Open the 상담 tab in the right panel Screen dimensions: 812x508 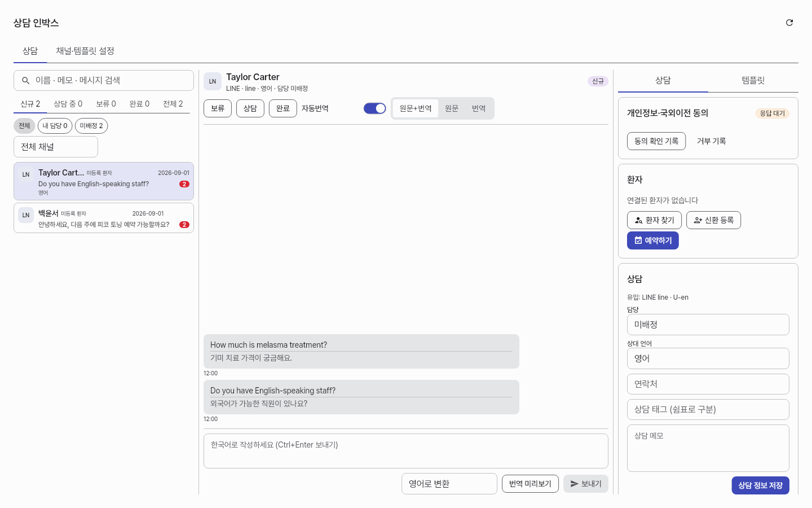click(x=663, y=81)
